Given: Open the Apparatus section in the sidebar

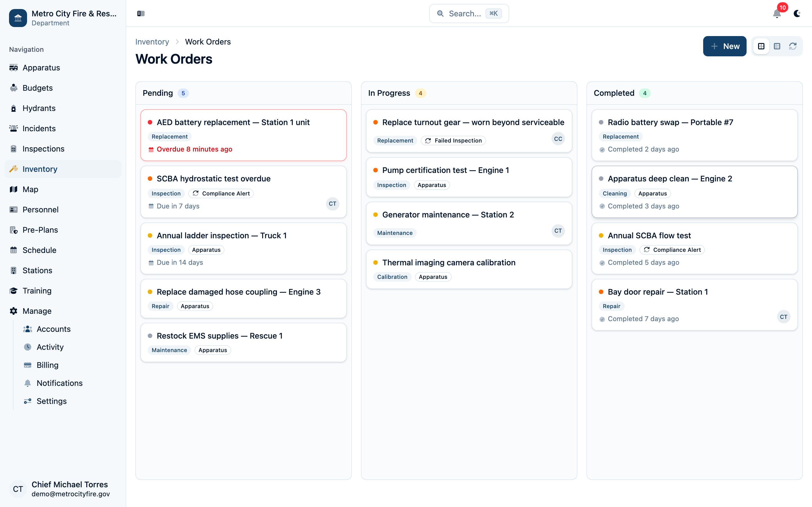Looking at the screenshot, I should pyautogui.click(x=42, y=67).
